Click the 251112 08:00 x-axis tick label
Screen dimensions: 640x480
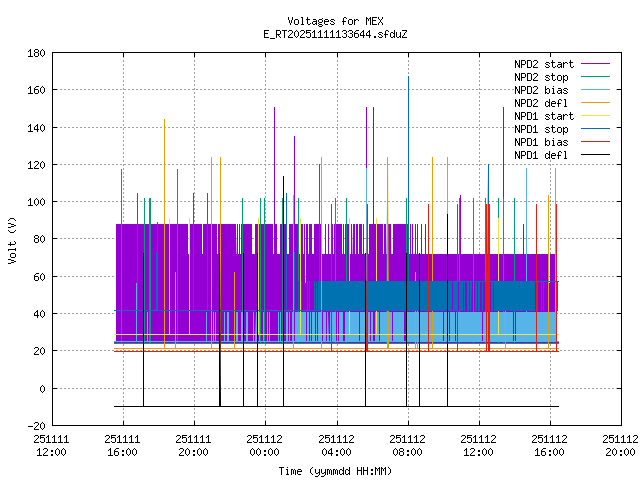pyautogui.click(x=407, y=445)
